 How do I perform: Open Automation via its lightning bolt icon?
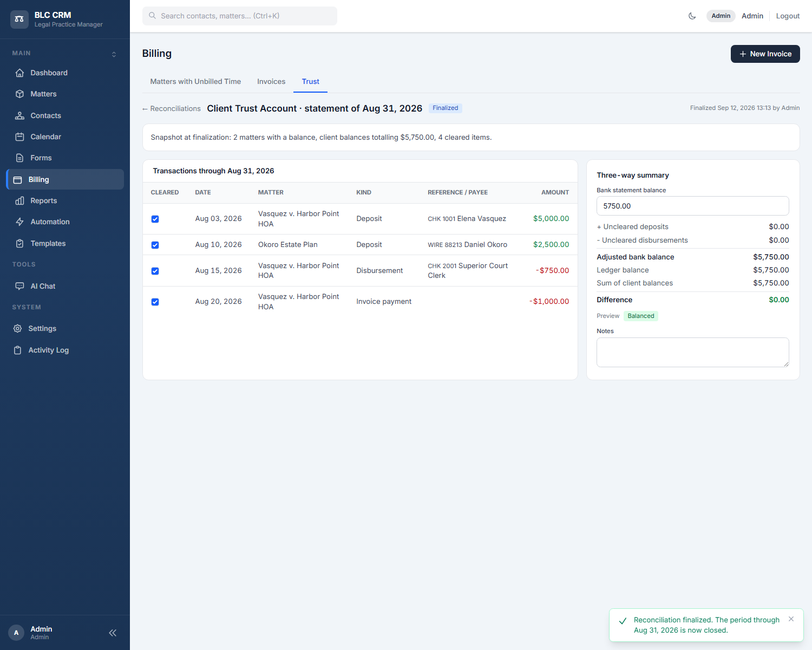coord(20,222)
